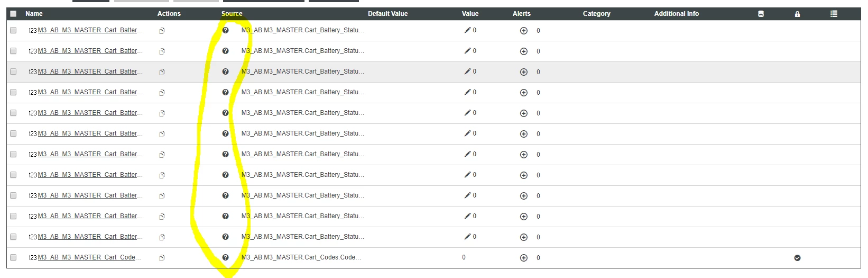Click the Additional Info column header
The image size is (868, 278).
(x=676, y=14)
